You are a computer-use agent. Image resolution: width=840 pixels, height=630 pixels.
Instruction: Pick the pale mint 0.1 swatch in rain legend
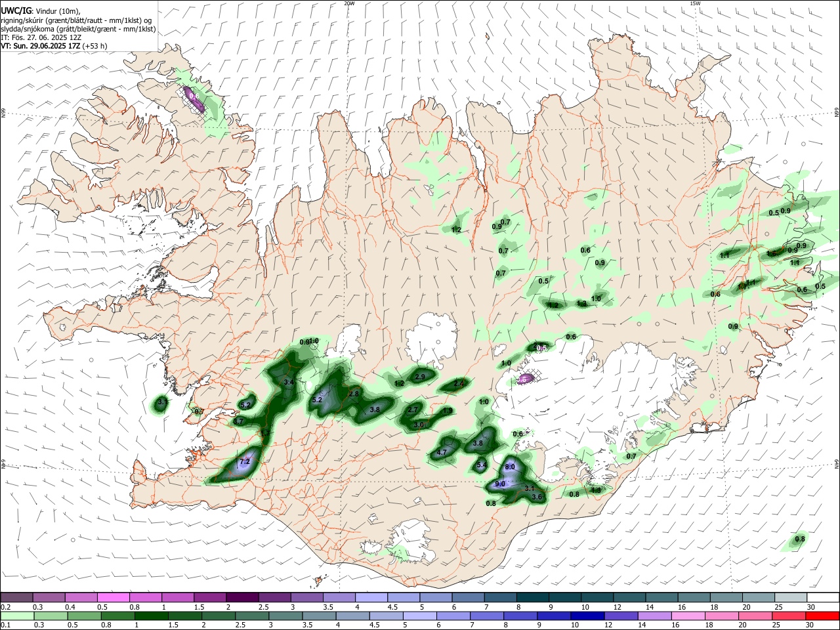(17, 616)
